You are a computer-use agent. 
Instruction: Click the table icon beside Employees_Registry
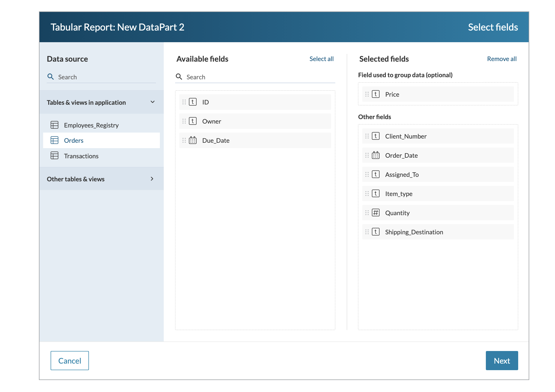click(55, 125)
